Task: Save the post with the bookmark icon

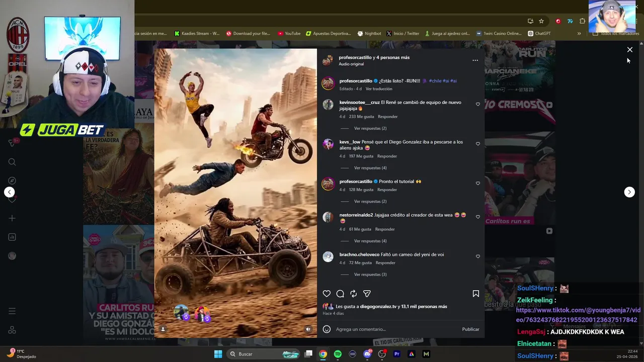Action: 475,294
